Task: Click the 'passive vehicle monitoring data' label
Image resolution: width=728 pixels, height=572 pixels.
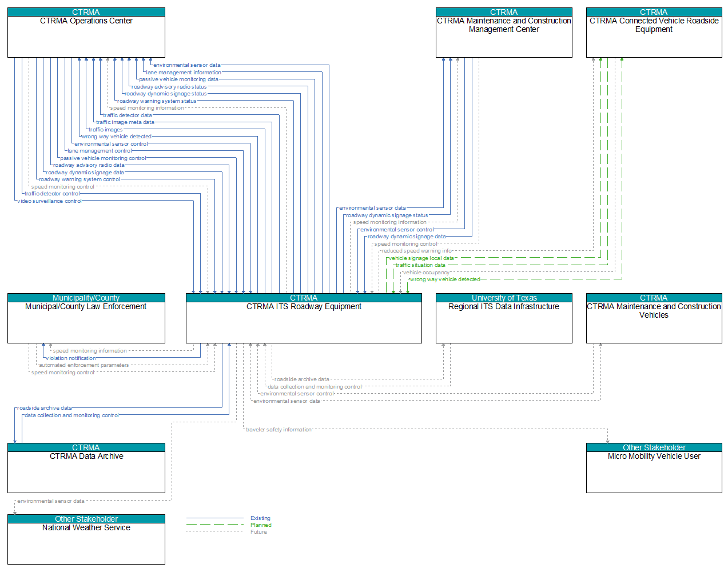Action: pos(179,79)
